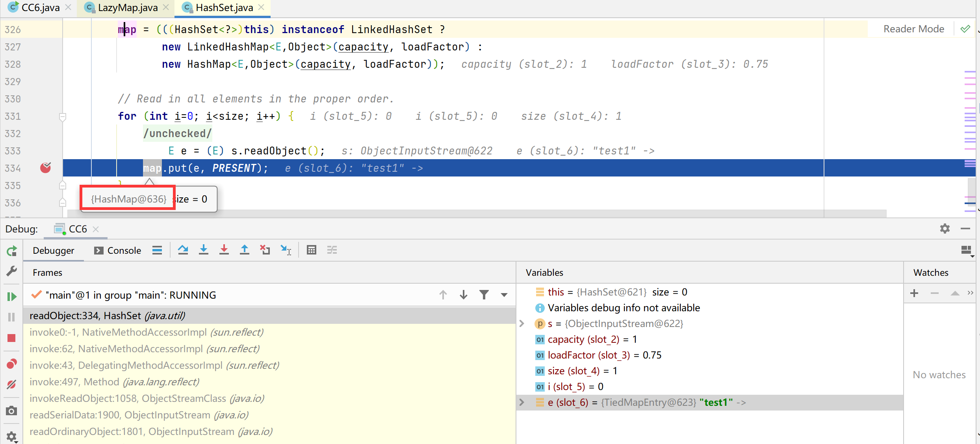Image resolution: width=980 pixels, height=444 pixels.
Task: Select frame invoke:497, Method
Action: [269, 382]
